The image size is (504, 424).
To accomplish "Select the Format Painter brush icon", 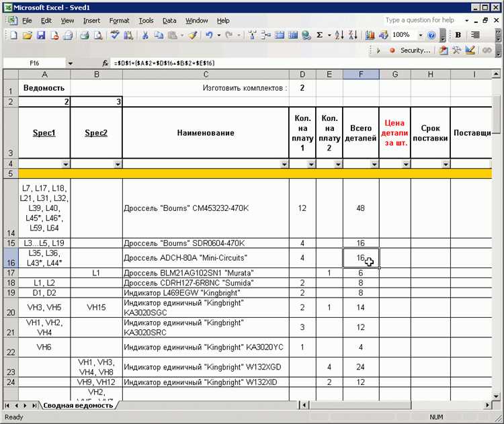I will point(192,35).
